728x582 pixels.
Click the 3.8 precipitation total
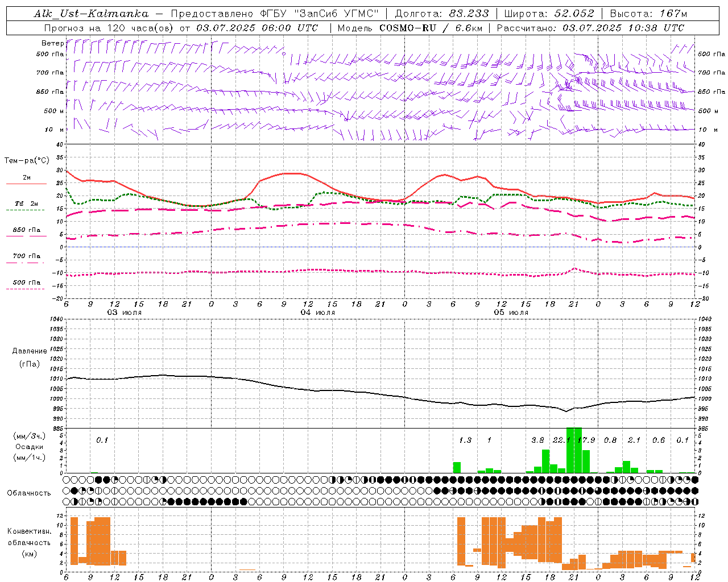pos(537,440)
